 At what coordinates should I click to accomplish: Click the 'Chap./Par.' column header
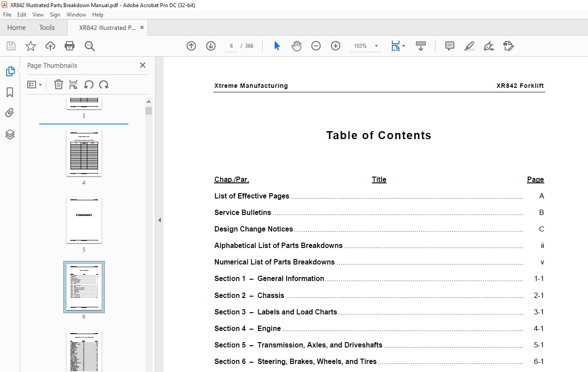pyautogui.click(x=232, y=180)
